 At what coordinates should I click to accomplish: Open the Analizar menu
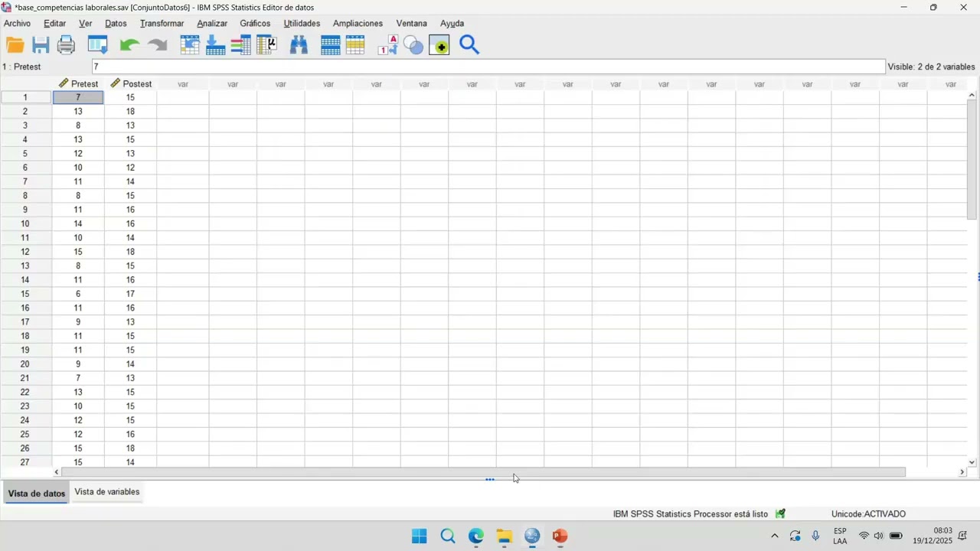212,23
